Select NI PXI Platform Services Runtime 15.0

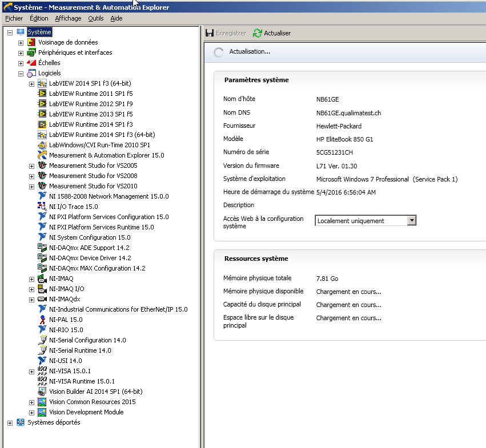(x=101, y=227)
